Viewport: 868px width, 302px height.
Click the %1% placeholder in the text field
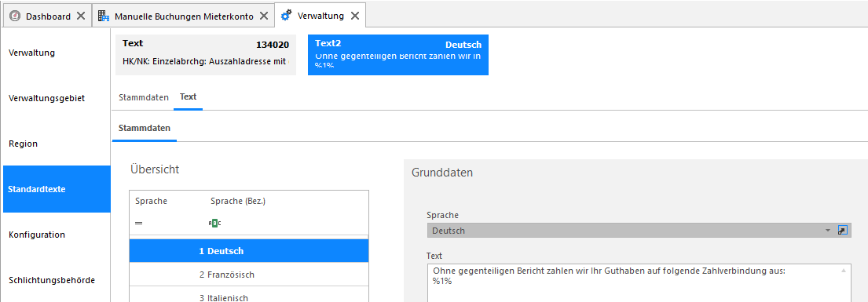click(x=443, y=281)
